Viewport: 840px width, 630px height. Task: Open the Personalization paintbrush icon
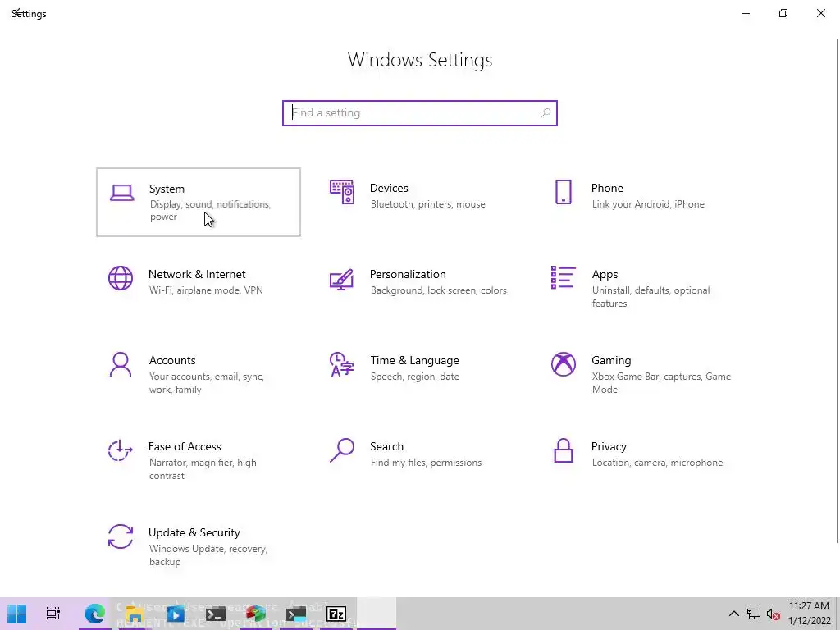point(342,279)
